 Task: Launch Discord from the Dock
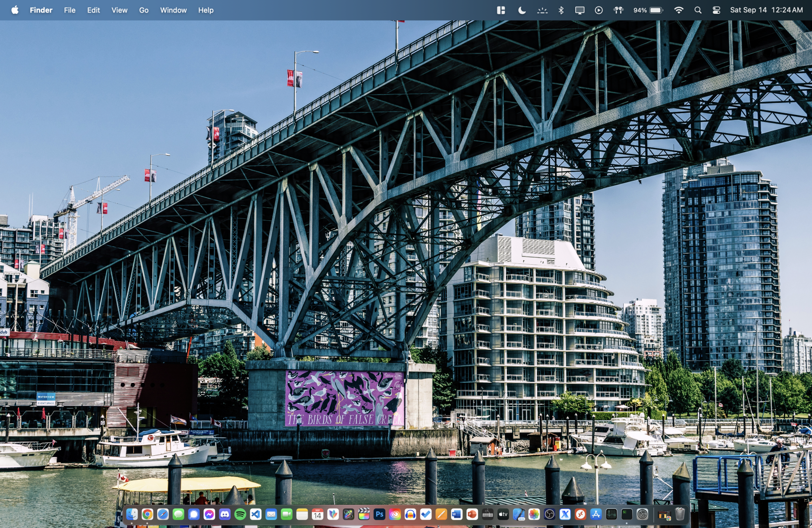[x=225, y=515]
